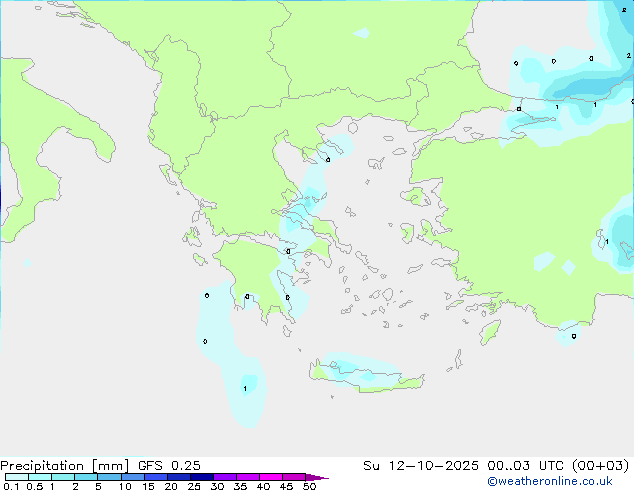634x490 pixels.
Task: Click the 35–40 mm violet legend swatch
Action: click(x=248, y=477)
